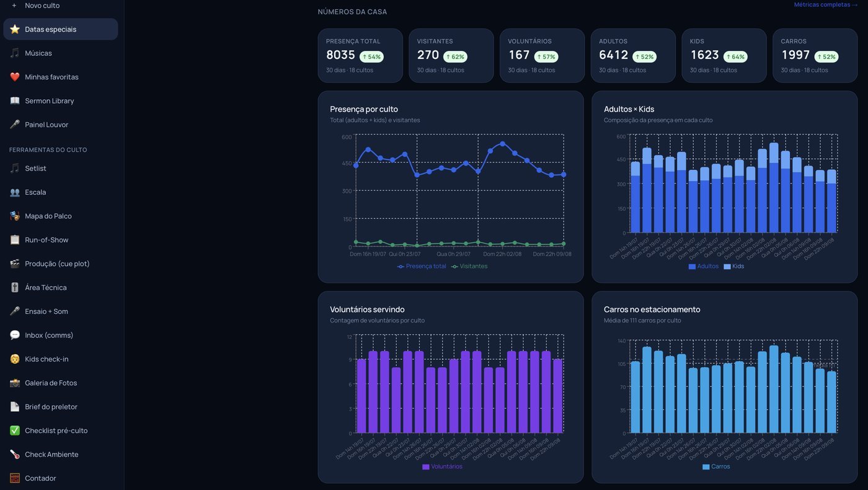The height and width of the screenshot is (490, 868).
Task: Click the book icon beside Sermon Library
Action: tap(15, 101)
